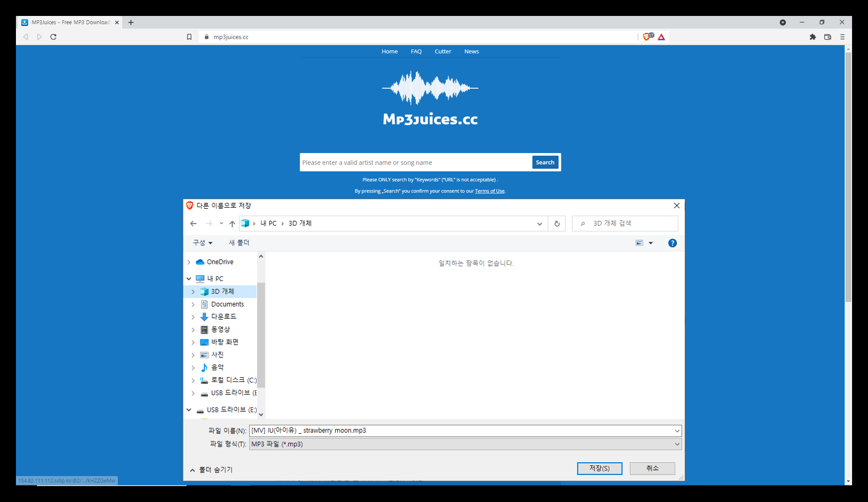868x502 pixels.
Task: Open the extensions puzzle icon
Action: (x=812, y=37)
